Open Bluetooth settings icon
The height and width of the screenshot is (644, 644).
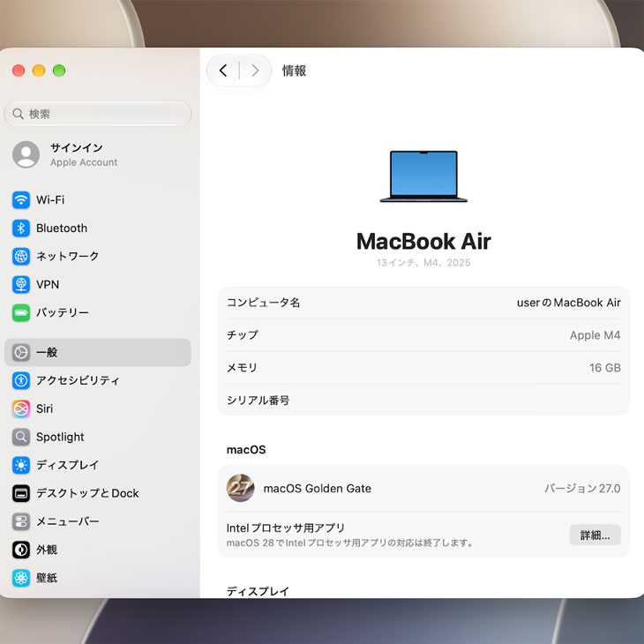click(x=21, y=228)
